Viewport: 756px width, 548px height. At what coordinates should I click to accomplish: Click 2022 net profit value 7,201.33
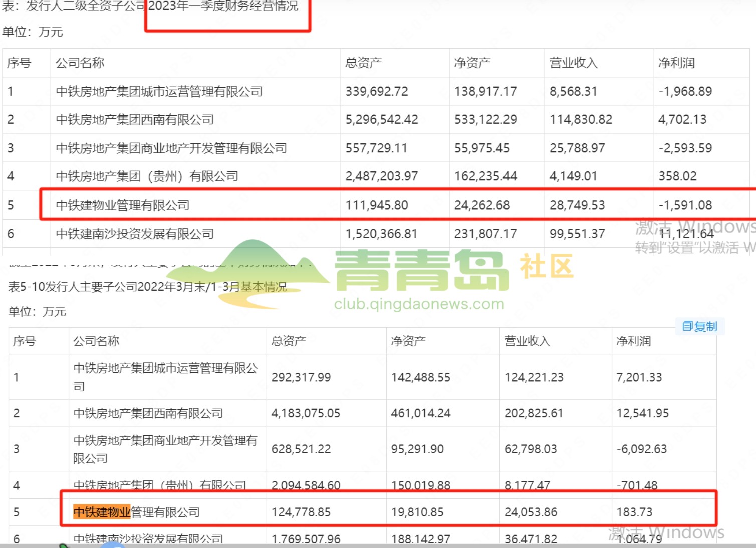pos(639,377)
